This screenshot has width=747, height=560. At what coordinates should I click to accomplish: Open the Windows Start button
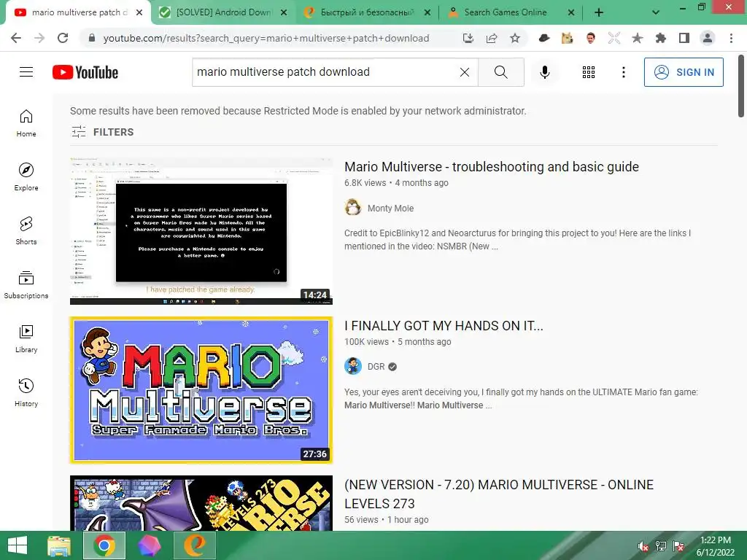click(18, 545)
